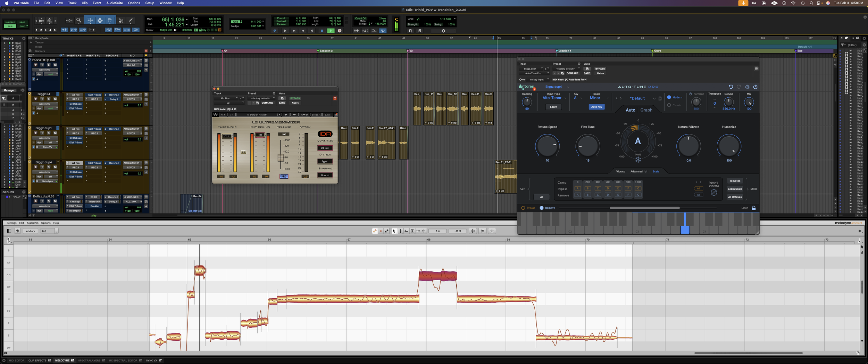The height and width of the screenshot is (364, 868).
Task: Toggle the Formant power button
Action: pos(690,94)
